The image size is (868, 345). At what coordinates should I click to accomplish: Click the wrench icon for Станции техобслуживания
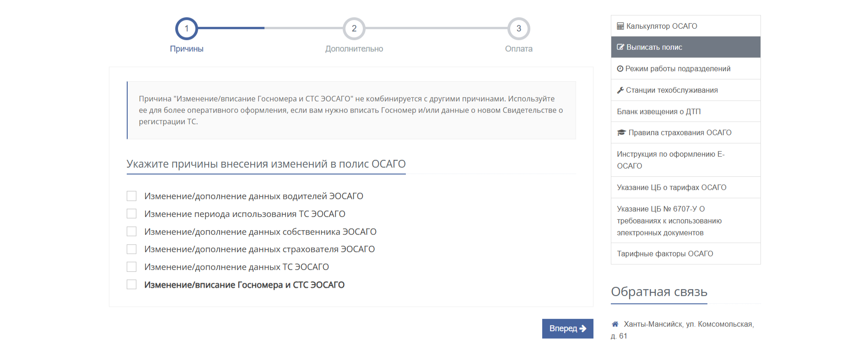point(620,90)
